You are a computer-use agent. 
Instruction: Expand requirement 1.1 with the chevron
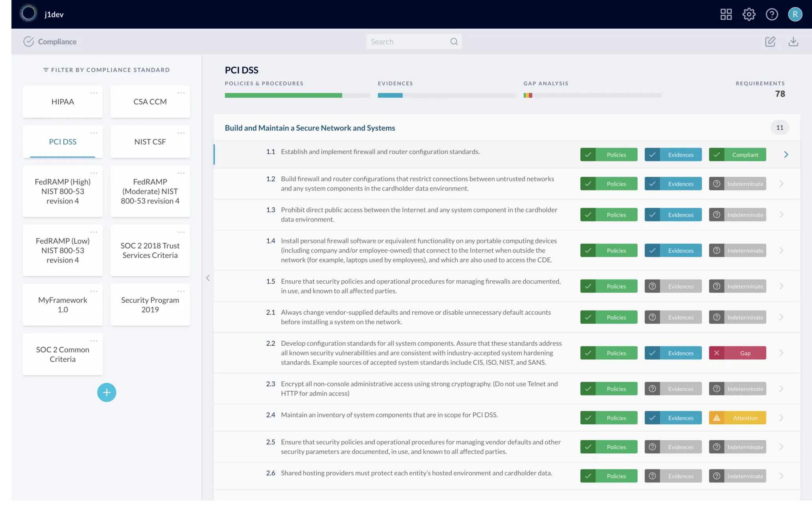786,154
